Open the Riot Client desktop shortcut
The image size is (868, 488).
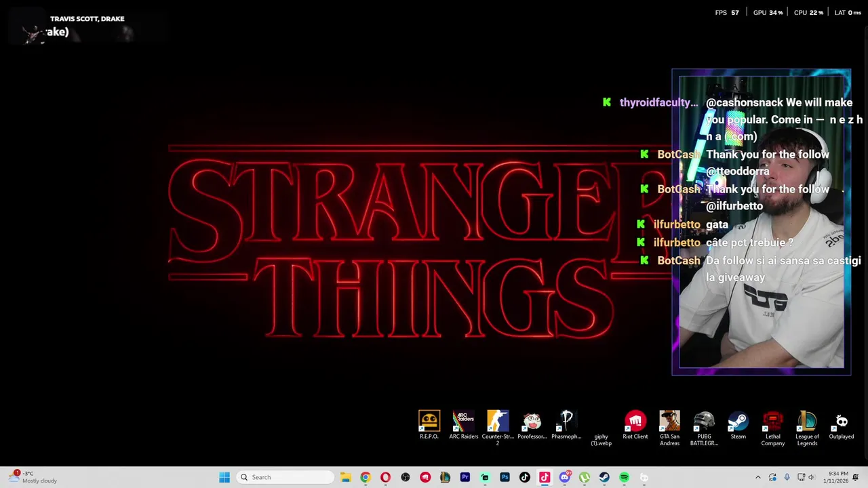click(x=635, y=425)
